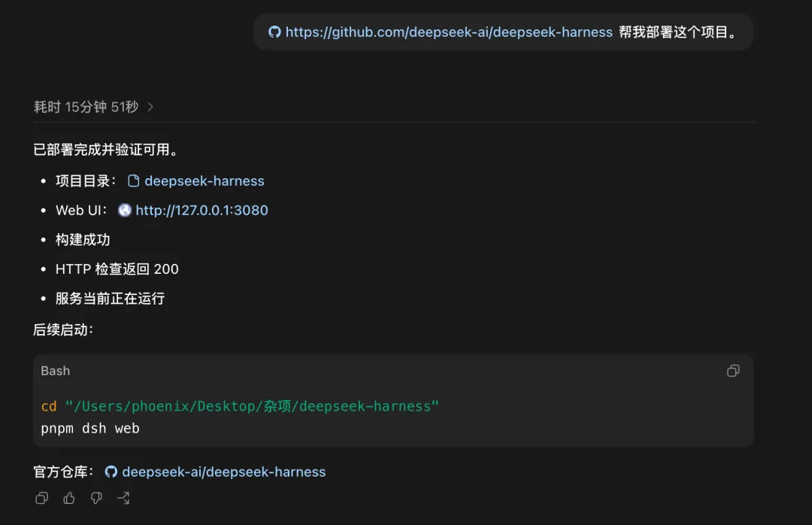Expand thinking details via 耗时 15分钟 51秒 text
Viewport: 812px width, 525px height.
pos(86,107)
